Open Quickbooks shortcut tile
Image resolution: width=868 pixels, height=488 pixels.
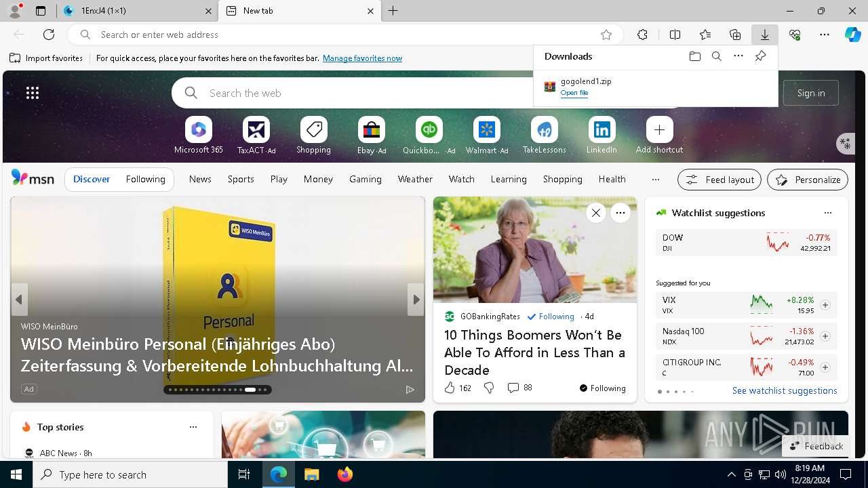(x=429, y=135)
